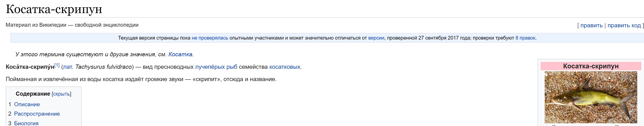Jump to the 'Распространение' section

click(x=37, y=114)
